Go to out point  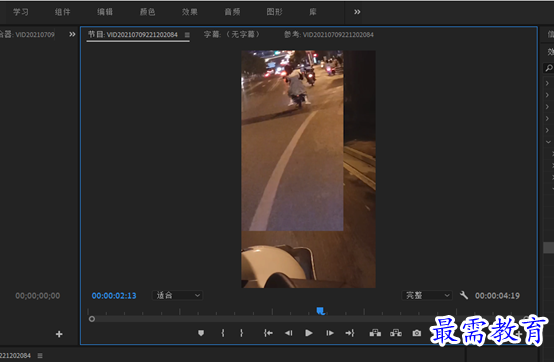[x=350, y=333]
